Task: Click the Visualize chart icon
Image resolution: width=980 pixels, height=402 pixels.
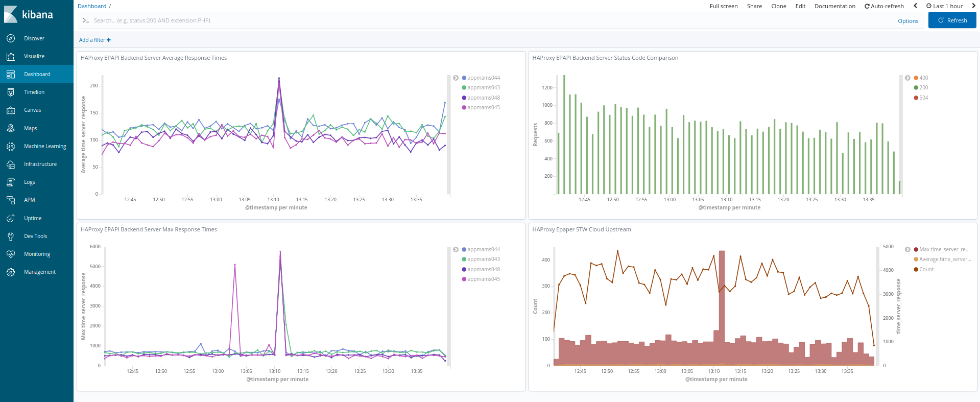Action: click(x=11, y=56)
